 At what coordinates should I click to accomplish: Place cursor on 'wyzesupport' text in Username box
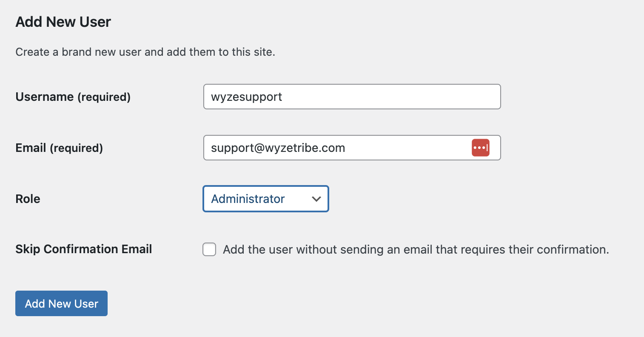coord(246,97)
